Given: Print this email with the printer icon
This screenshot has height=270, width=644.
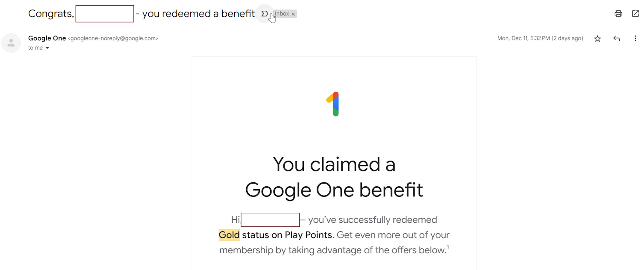Looking at the screenshot, I should coord(618,14).
